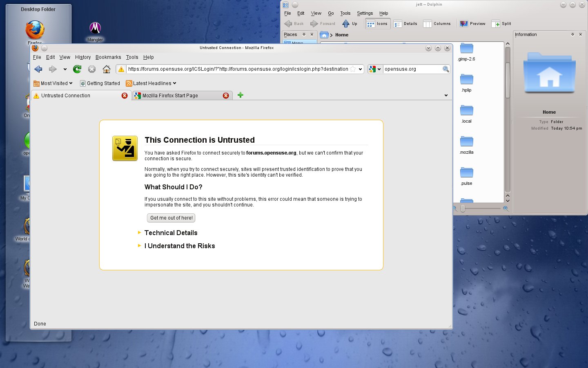Click the Firefox Stop loading icon

pyautogui.click(x=92, y=69)
